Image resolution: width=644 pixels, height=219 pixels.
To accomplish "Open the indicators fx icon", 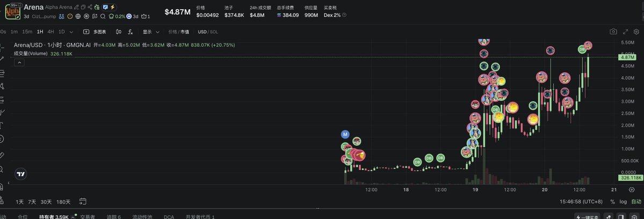I will (x=130, y=32).
